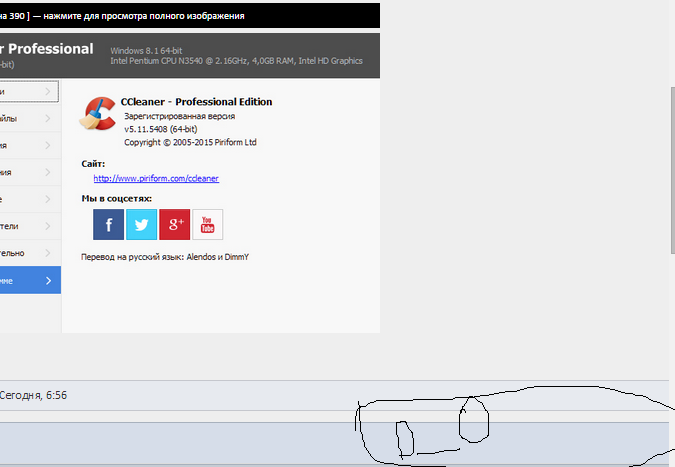675x467 pixels.
Task: Click the black banner to view full image
Action: click(x=190, y=15)
